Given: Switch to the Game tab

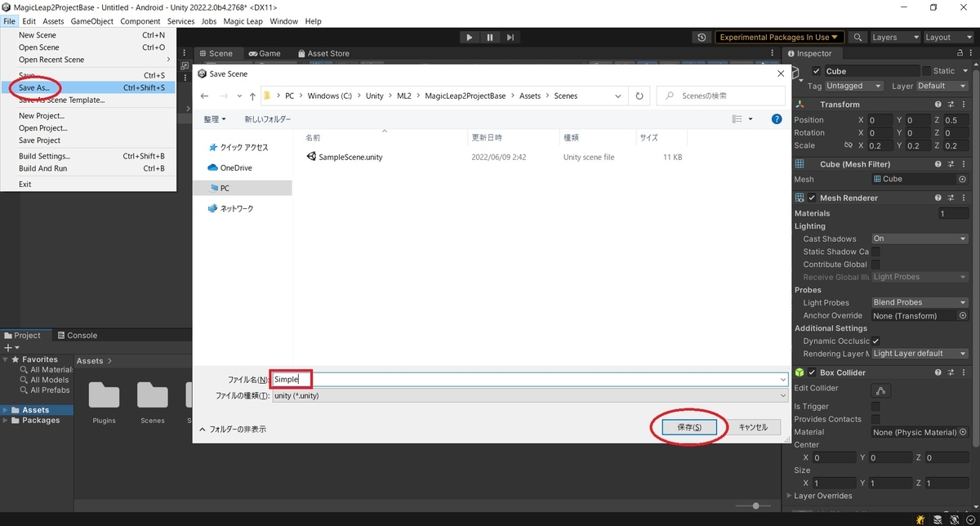Looking at the screenshot, I should tap(264, 54).
